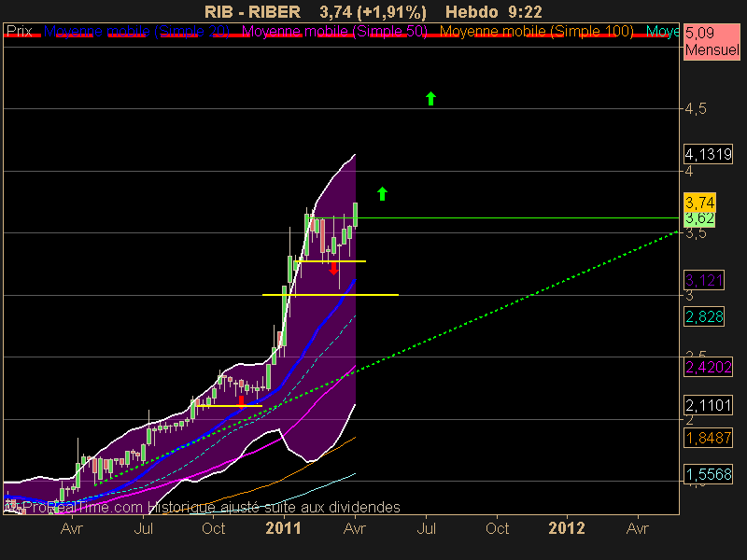Select the red down arrow under 2011 candles

(333, 268)
